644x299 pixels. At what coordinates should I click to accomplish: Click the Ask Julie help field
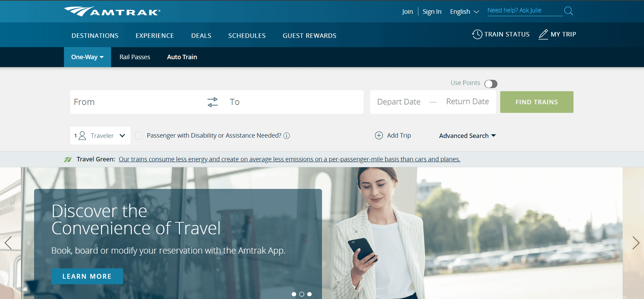(525, 11)
